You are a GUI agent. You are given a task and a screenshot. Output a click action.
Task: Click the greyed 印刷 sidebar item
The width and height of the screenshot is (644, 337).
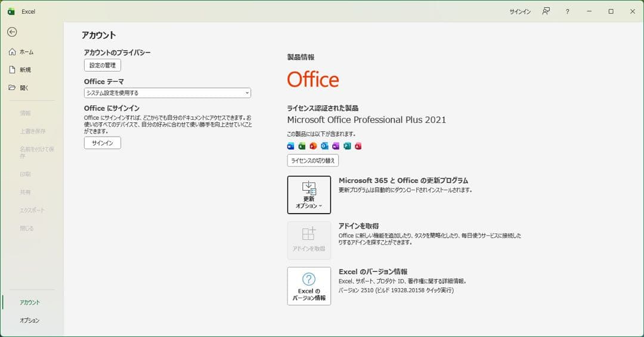26,174
